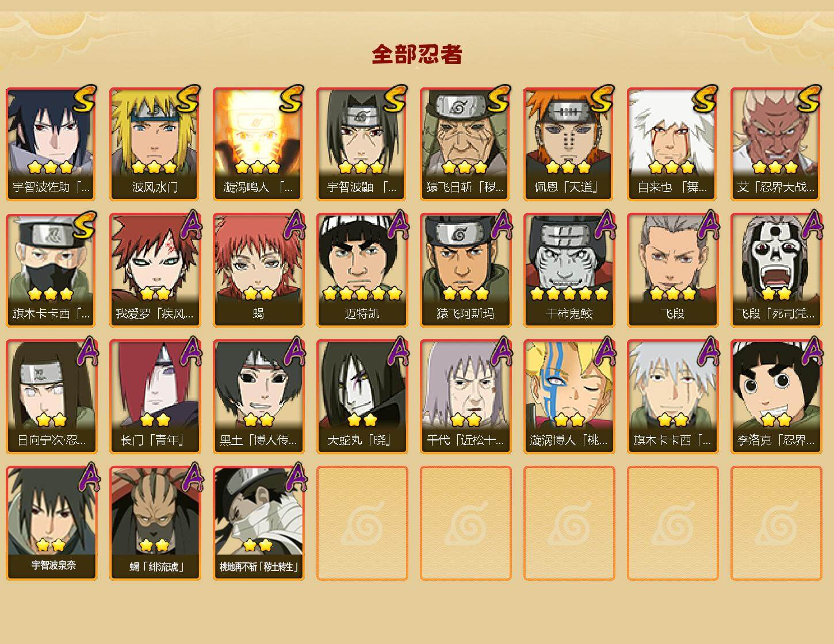The image size is (834, 644).
Task: Open the 佩恩「天道」 ninja card
Action: 569,144
